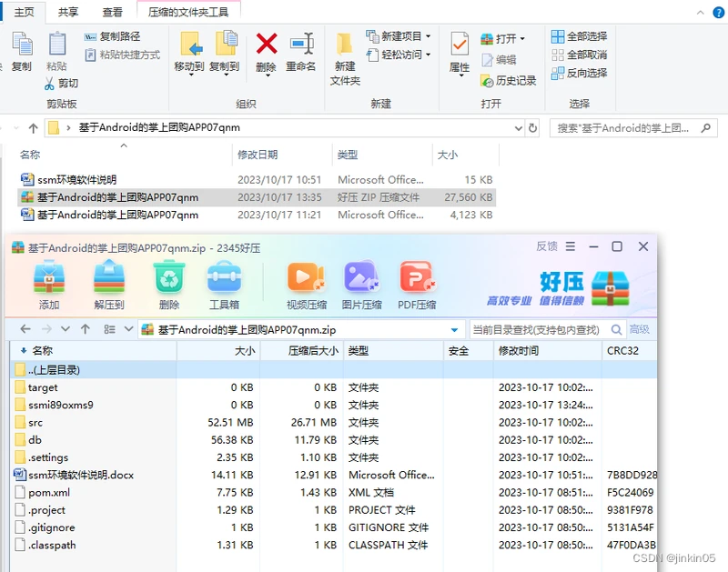Open the New item dropdown
The image size is (728, 572).
click(399, 36)
